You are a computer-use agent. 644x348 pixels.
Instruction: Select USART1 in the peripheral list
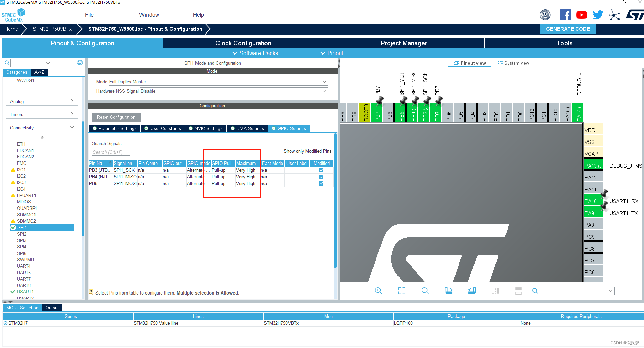click(25, 292)
